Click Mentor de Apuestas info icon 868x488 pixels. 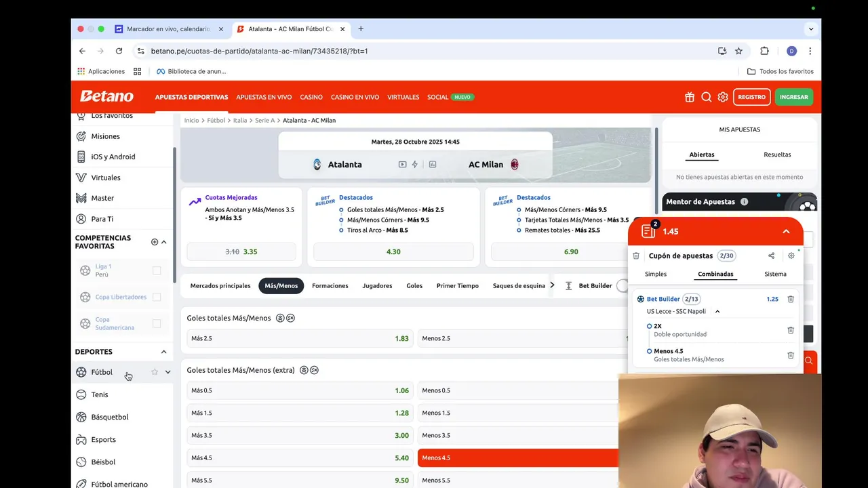click(x=744, y=201)
